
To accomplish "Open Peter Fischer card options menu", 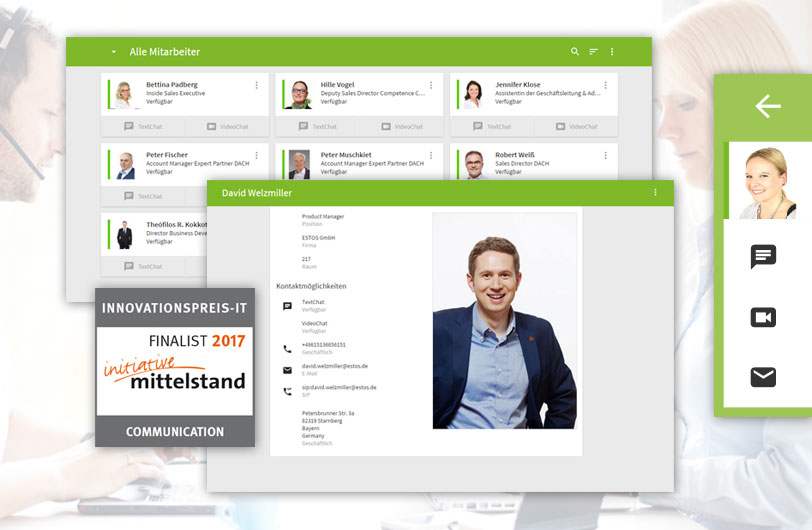I will 256,155.
